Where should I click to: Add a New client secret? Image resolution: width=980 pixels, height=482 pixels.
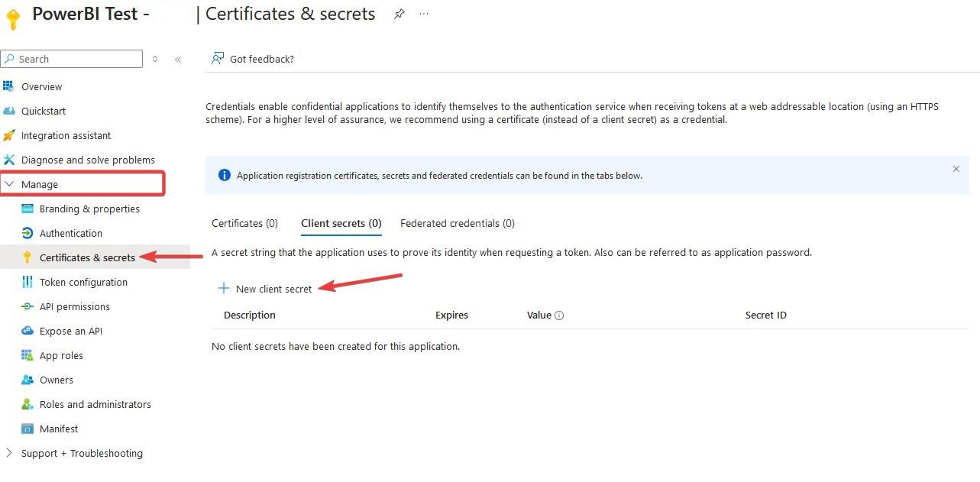pyautogui.click(x=266, y=289)
